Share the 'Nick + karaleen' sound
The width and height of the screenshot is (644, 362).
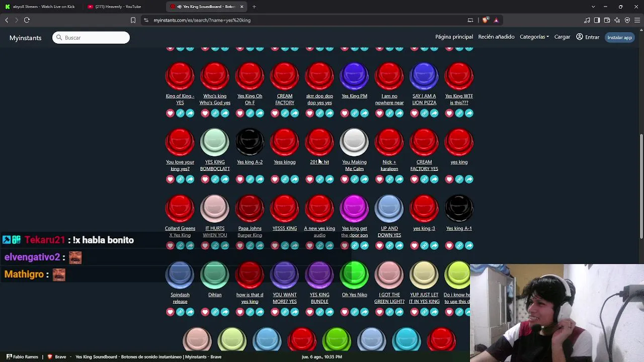click(x=399, y=179)
